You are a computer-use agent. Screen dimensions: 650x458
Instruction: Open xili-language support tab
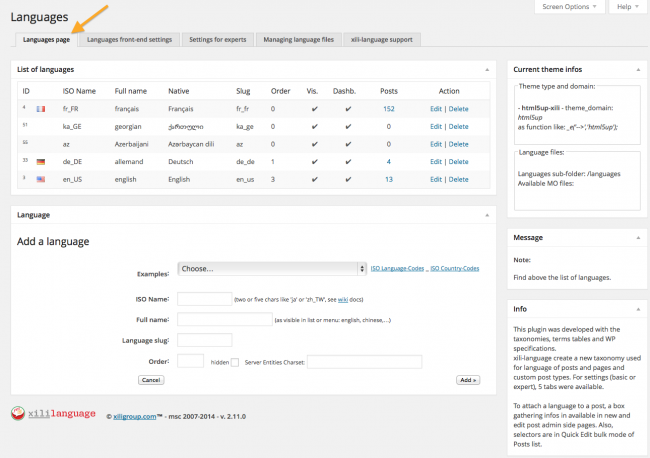(382, 40)
